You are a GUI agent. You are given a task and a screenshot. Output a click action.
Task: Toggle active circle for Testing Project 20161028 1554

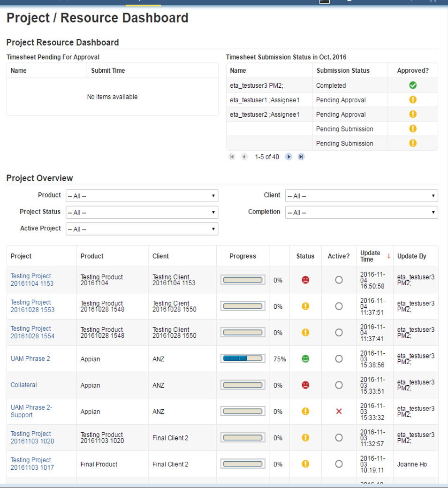coord(339,332)
